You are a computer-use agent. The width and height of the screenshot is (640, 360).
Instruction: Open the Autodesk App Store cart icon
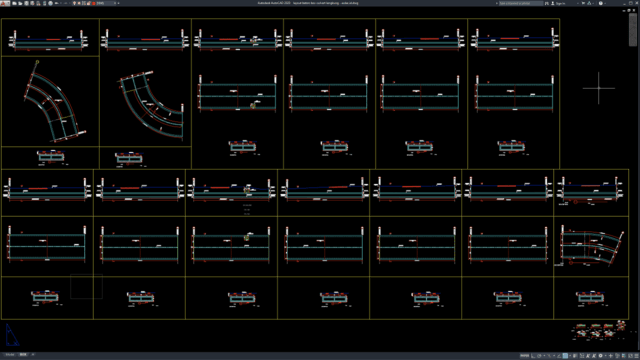[583, 3]
